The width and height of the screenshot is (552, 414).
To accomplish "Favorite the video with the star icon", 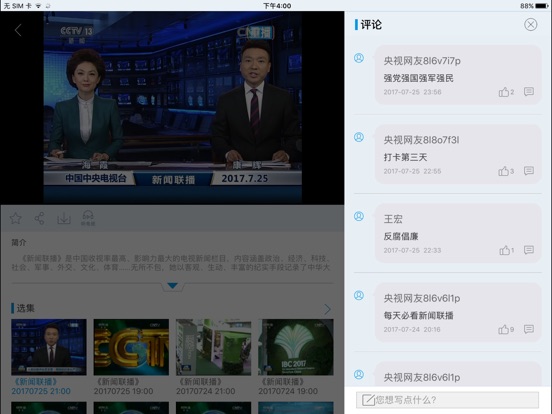I will coord(15,218).
